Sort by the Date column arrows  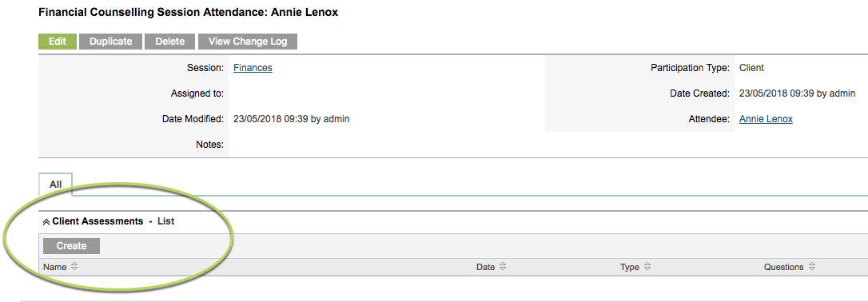click(x=503, y=267)
